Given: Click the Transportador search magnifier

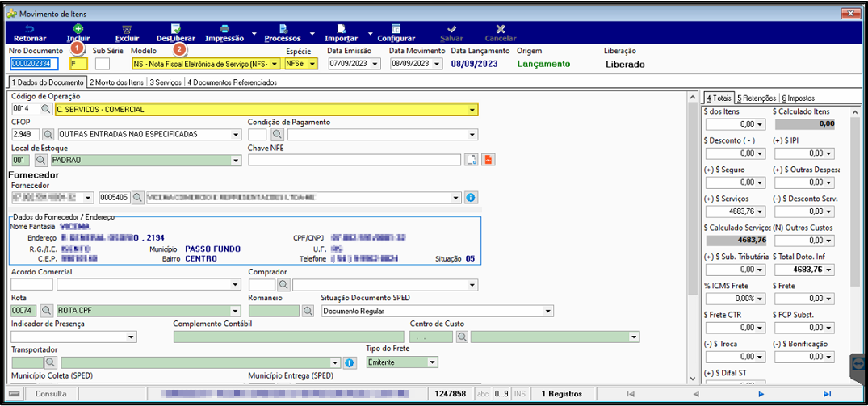Looking at the screenshot, I should pos(51,363).
